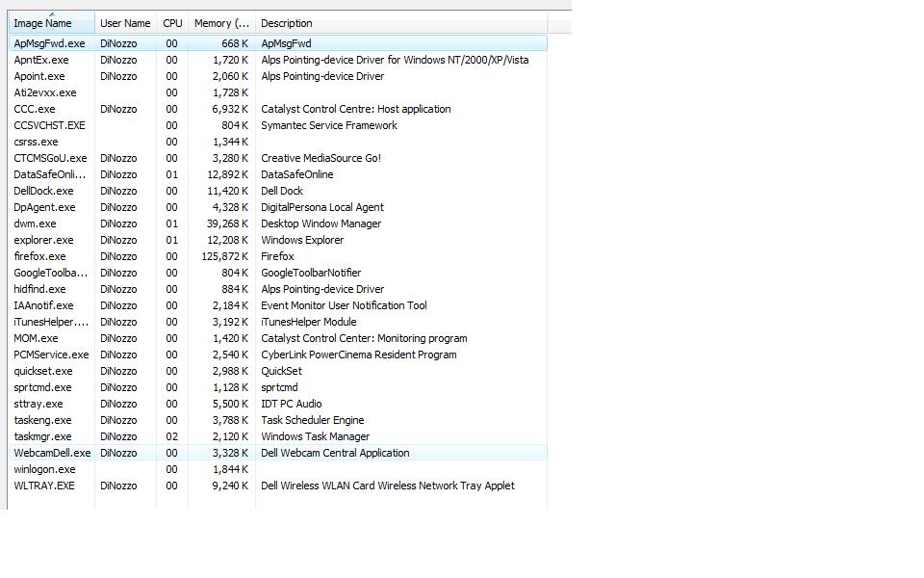Sort the list by CPU usage

click(172, 23)
